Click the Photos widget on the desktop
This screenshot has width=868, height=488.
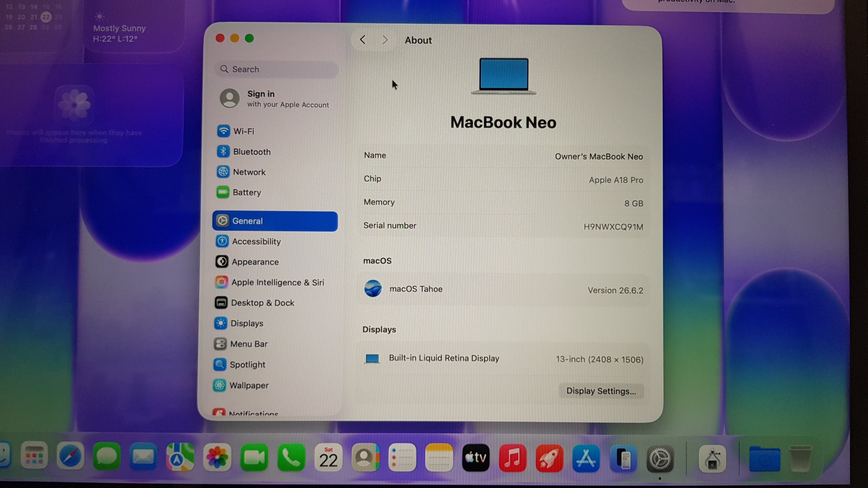[91, 115]
